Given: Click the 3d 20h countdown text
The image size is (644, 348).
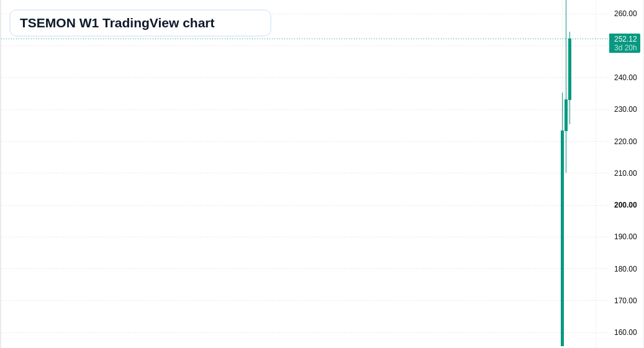Looking at the screenshot, I should tap(625, 48).
